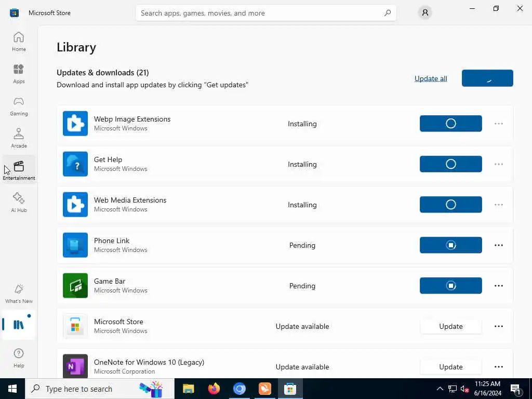Click the search magnifier icon
This screenshot has width=532, height=399.
coord(387,13)
